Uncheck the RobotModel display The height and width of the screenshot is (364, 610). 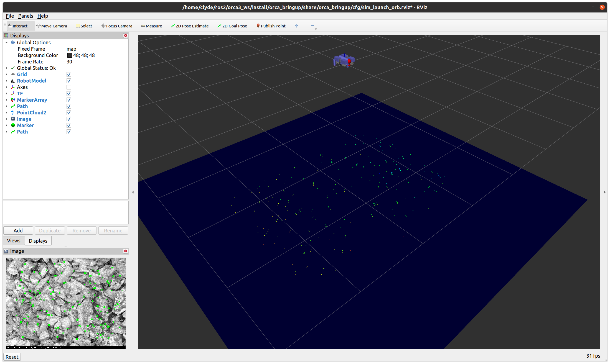click(x=69, y=81)
